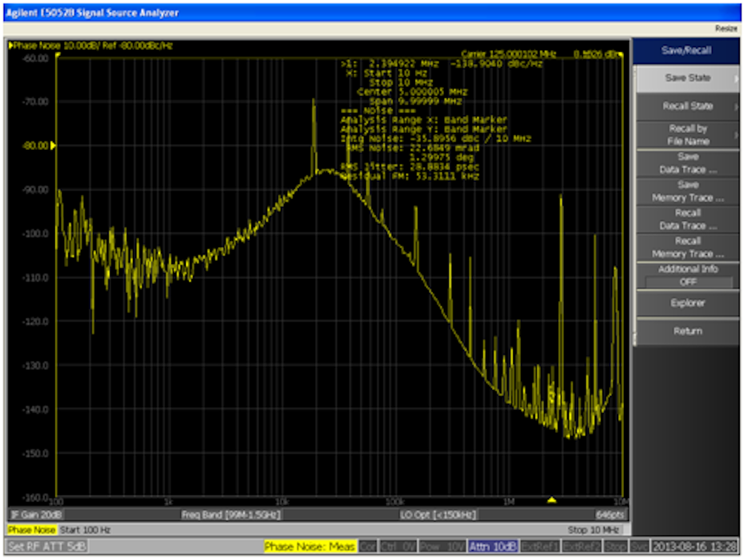Click the LO Opt [<150kHz] label
The height and width of the screenshot is (560, 745).
coord(438,514)
